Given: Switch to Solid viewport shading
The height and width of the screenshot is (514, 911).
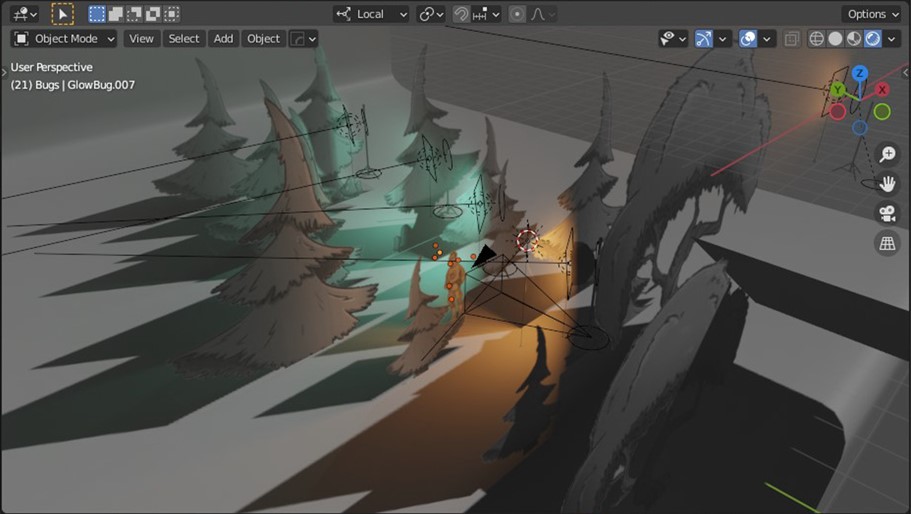Looking at the screenshot, I should 835,39.
